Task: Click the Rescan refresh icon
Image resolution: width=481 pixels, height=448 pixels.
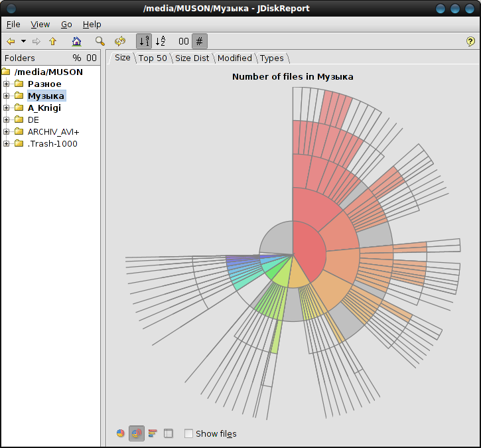Action: [120, 41]
